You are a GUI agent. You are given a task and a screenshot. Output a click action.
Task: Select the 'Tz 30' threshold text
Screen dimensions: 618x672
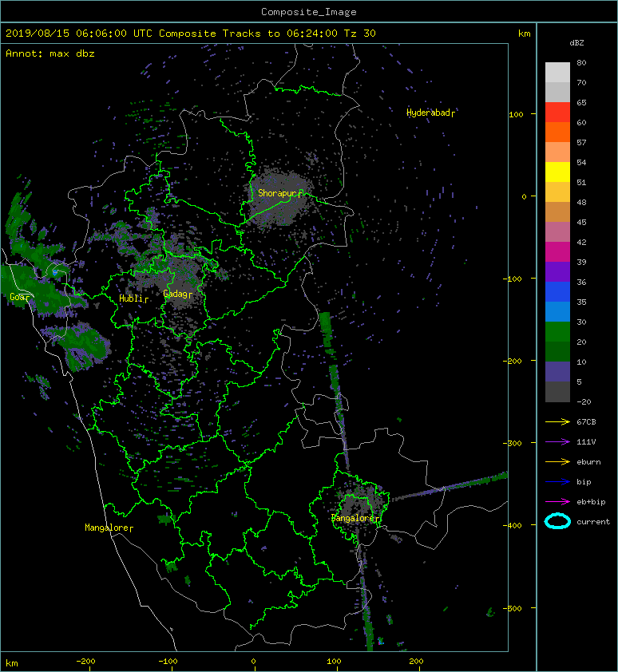coord(360,34)
